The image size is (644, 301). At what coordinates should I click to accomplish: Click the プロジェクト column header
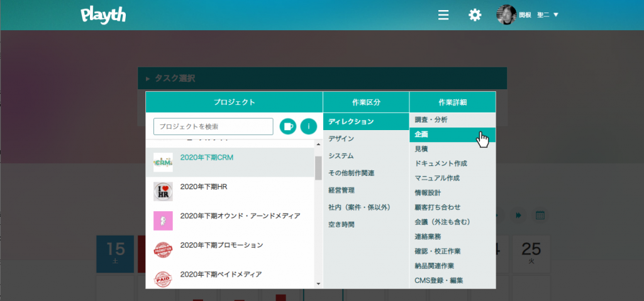(x=234, y=102)
